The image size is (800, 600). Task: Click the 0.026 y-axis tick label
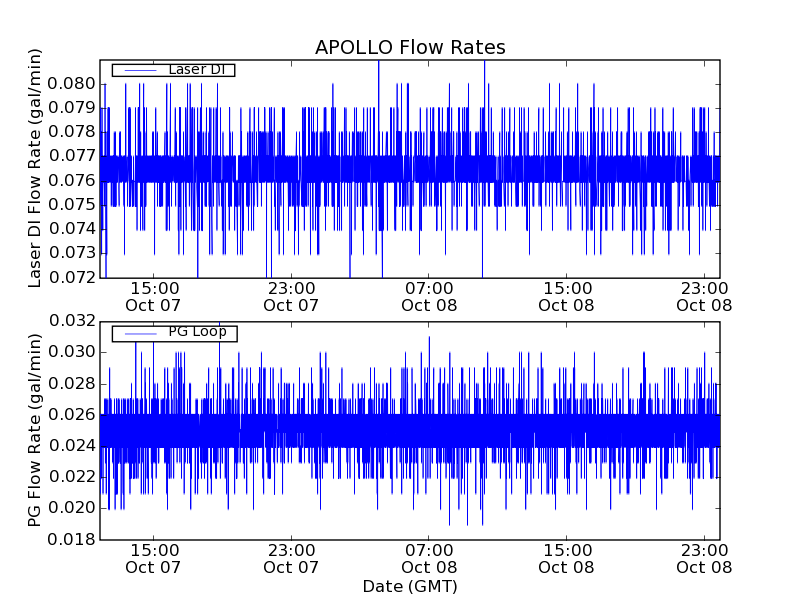click(x=72, y=414)
